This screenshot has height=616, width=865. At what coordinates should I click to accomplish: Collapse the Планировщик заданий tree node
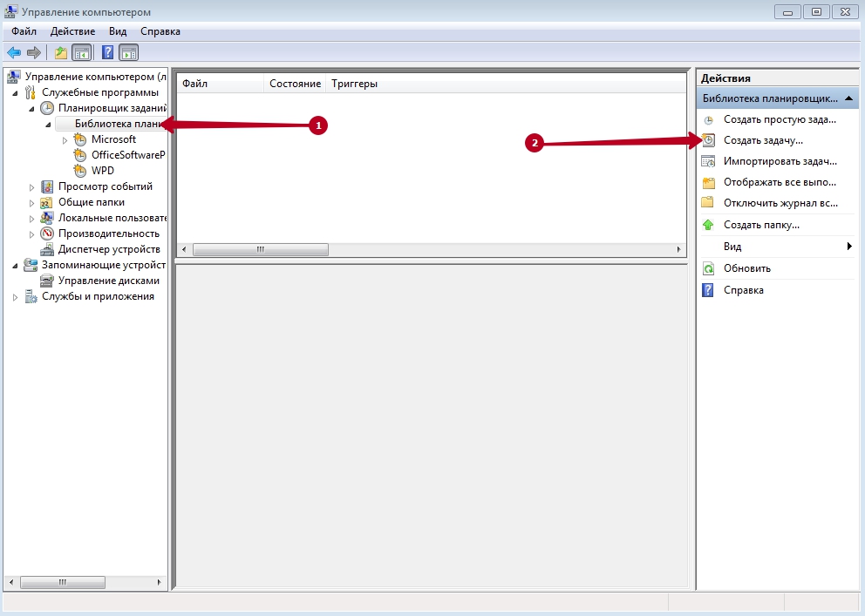click(31, 109)
